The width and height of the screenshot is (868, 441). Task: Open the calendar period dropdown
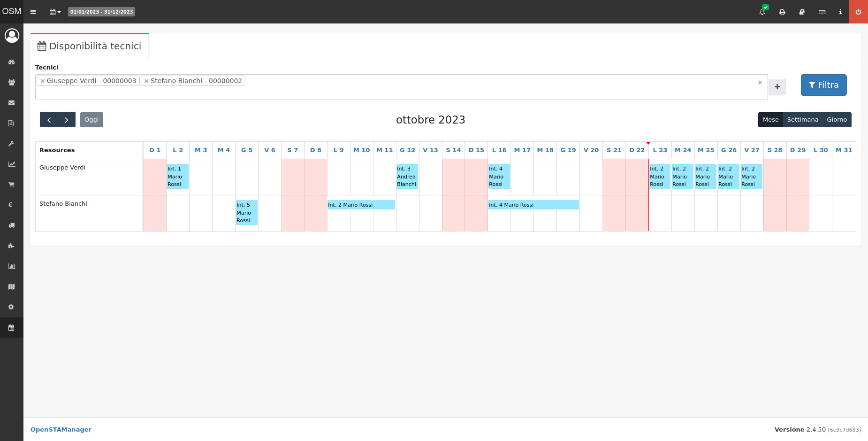[x=55, y=12]
